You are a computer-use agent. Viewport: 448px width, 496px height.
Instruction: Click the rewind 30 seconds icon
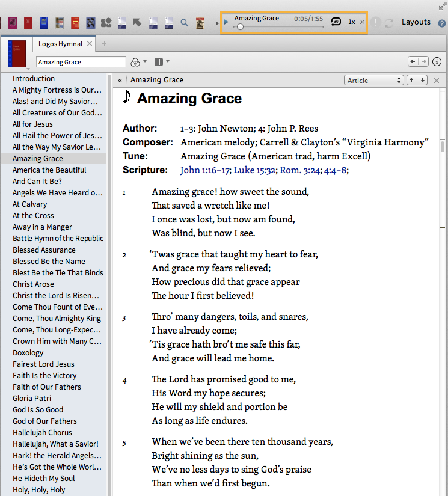pos(336,22)
